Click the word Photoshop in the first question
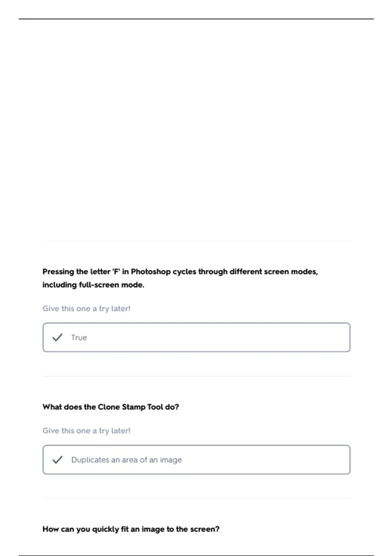 tap(151, 272)
